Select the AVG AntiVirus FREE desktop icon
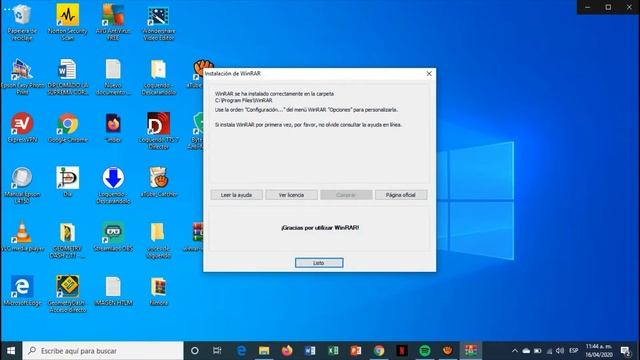Viewport: 640px width, 360px height. click(x=113, y=23)
